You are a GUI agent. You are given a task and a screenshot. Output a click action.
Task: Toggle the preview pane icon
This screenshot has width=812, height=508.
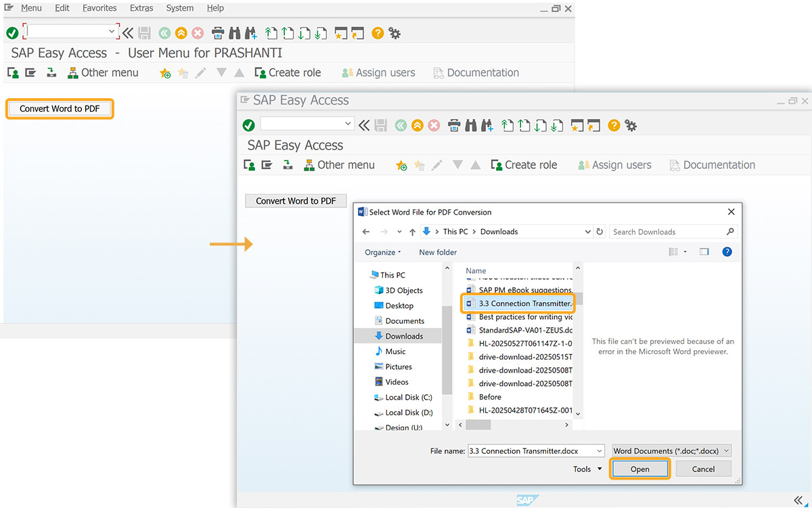click(704, 252)
